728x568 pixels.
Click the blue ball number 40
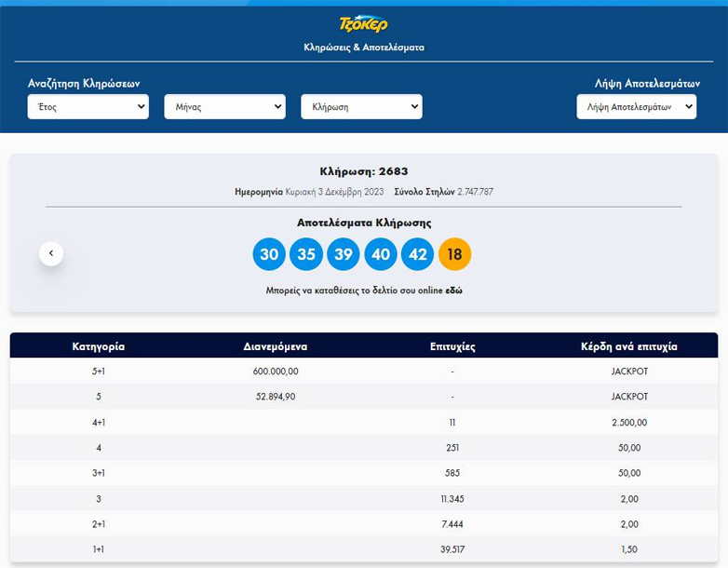pos(381,254)
